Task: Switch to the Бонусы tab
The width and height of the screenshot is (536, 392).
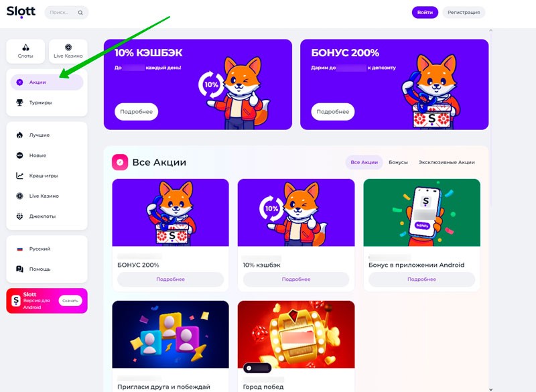Action: pyautogui.click(x=398, y=162)
